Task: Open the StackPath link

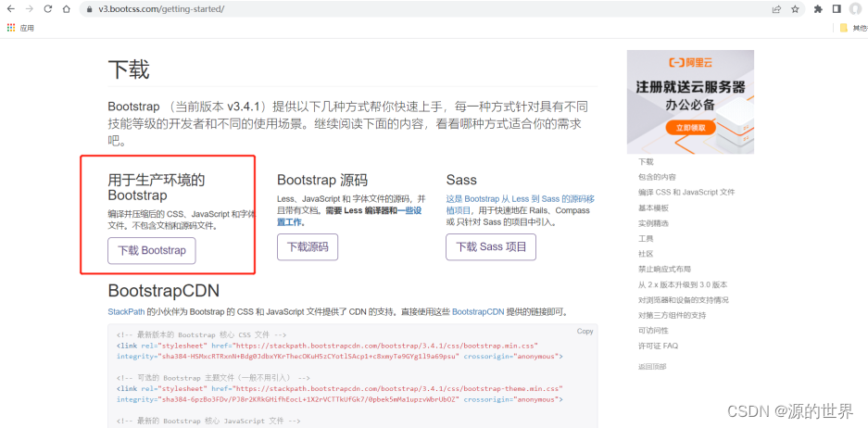Action: tap(126, 311)
